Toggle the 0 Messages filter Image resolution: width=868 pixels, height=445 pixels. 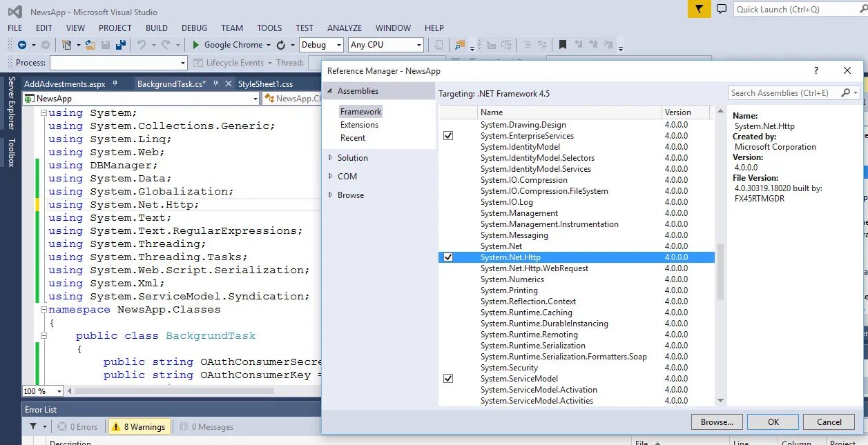(x=206, y=427)
